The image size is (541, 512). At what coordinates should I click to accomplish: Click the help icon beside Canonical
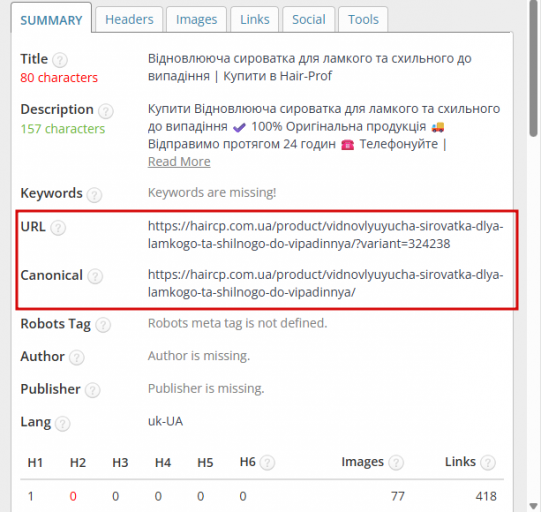[x=95, y=276]
